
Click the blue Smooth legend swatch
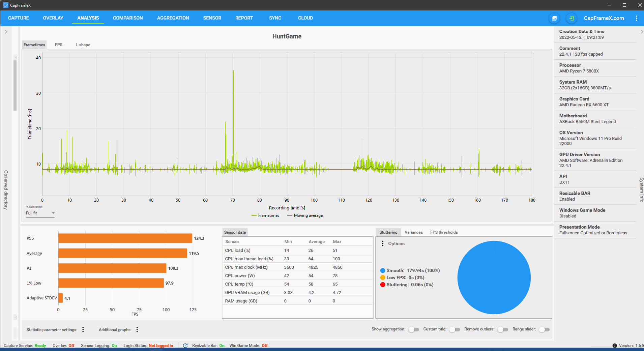click(383, 270)
